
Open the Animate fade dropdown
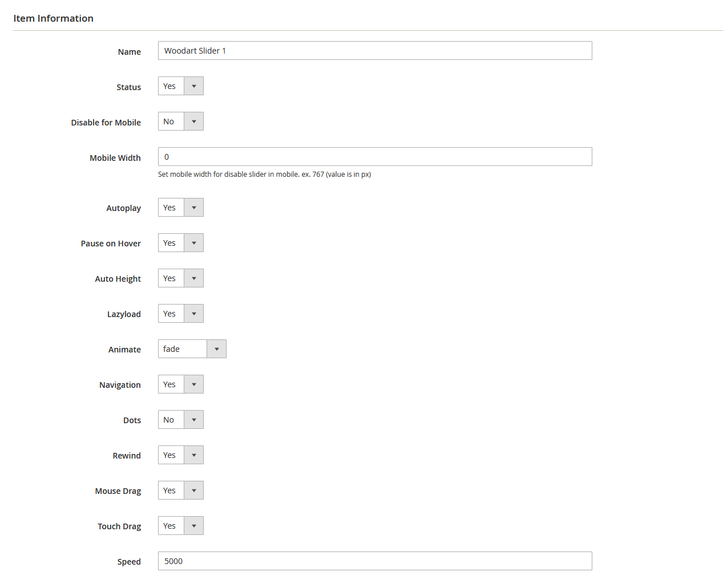[192, 349]
